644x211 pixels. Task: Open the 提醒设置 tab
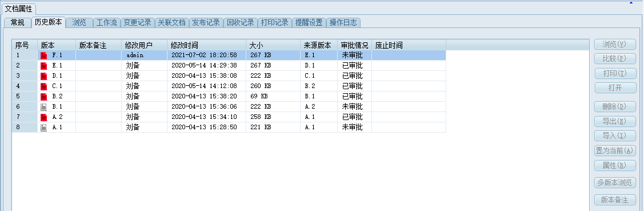click(x=309, y=23)
